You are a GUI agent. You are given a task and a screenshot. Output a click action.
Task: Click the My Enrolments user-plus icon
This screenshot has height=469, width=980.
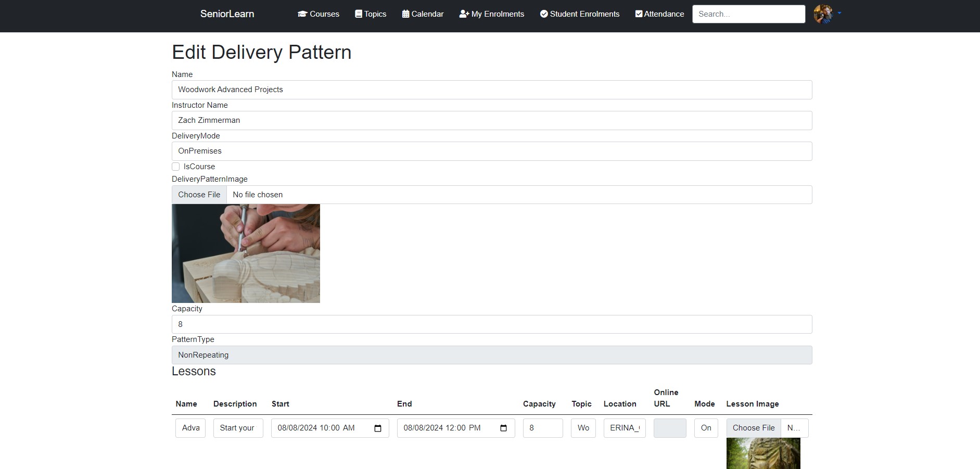(464, 14)
